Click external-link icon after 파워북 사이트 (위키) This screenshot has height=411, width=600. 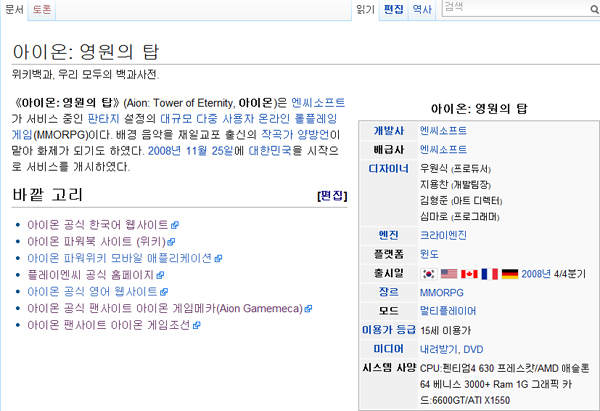(171, 242)
